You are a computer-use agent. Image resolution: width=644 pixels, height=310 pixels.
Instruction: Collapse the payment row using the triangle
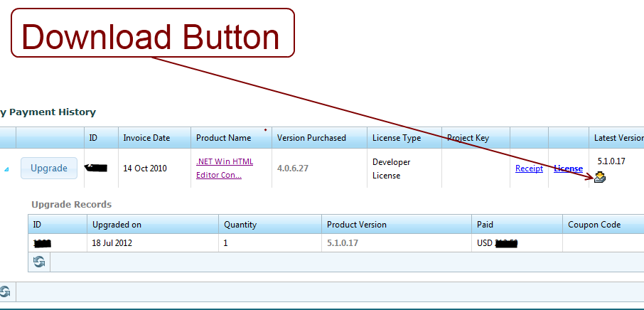tap(7, 169)
